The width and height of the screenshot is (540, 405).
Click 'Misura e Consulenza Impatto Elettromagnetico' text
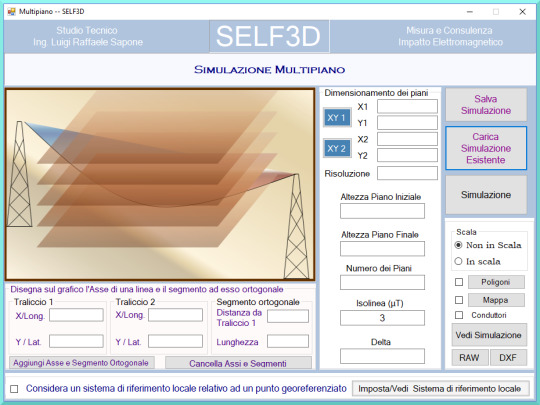pos(450,36)
